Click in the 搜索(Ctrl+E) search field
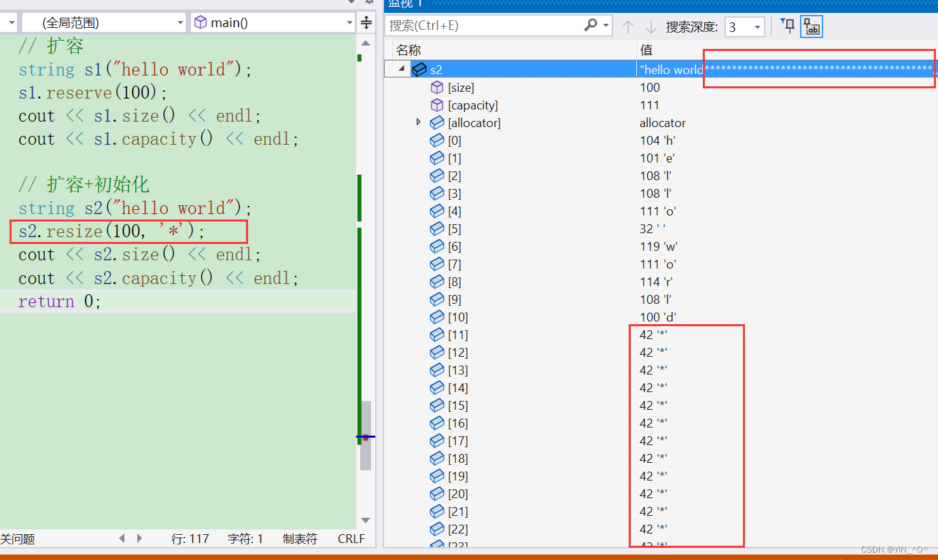 (x=483, y=26)
